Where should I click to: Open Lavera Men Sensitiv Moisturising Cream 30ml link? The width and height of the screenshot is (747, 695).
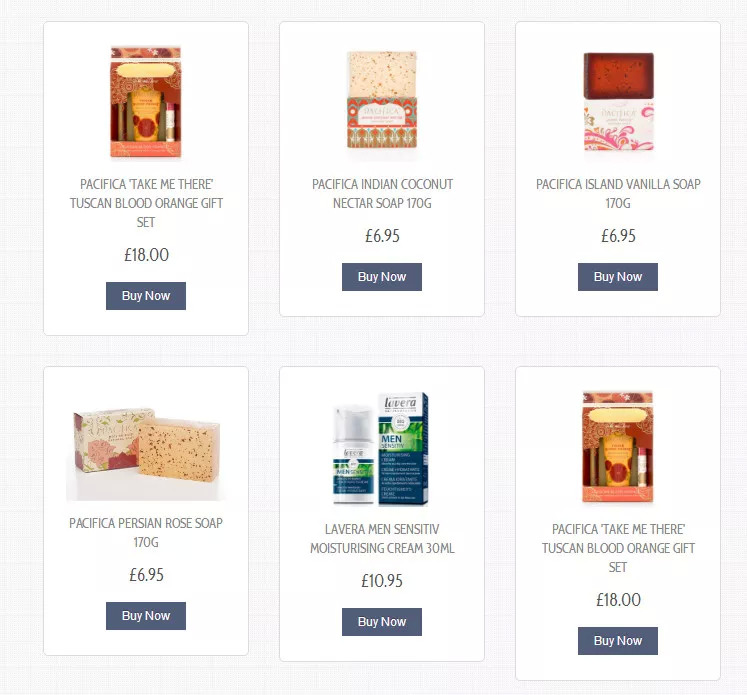point(382,539)
